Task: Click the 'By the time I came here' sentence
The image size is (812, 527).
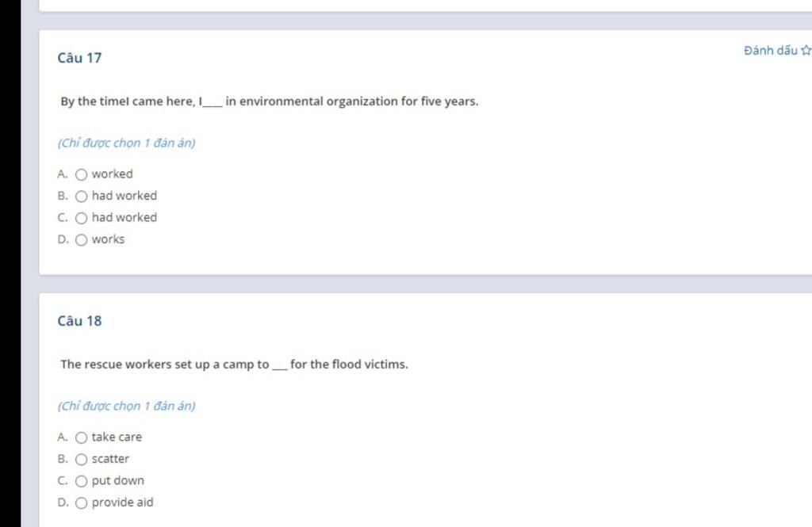Action: tap(270, 101)
